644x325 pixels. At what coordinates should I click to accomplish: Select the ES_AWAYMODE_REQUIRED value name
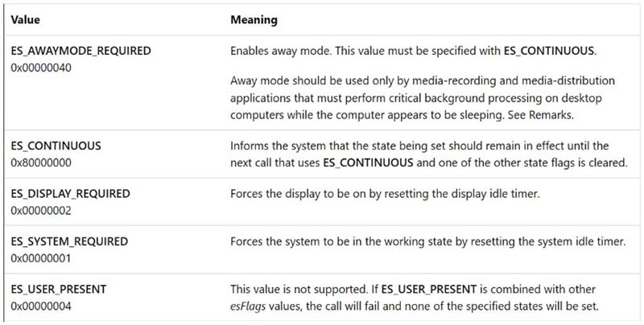81,51
